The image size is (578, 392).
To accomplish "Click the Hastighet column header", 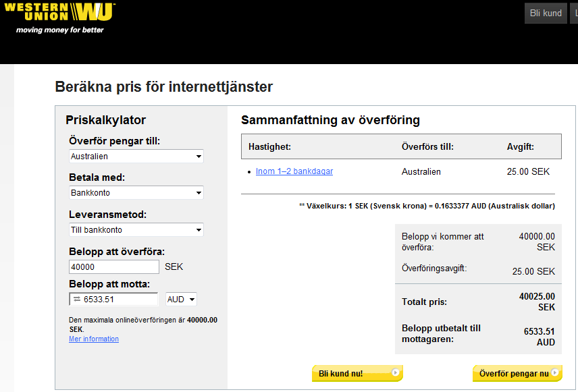I will tap(269, 146).
